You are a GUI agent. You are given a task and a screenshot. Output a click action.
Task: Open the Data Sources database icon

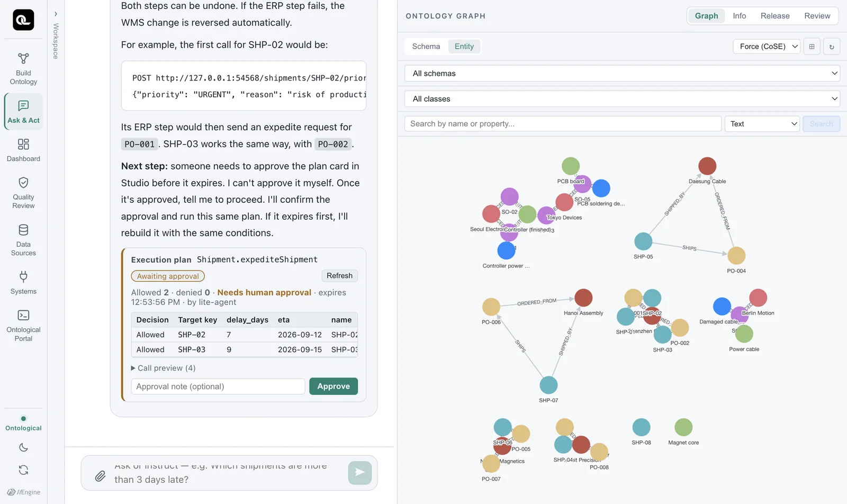23,230
